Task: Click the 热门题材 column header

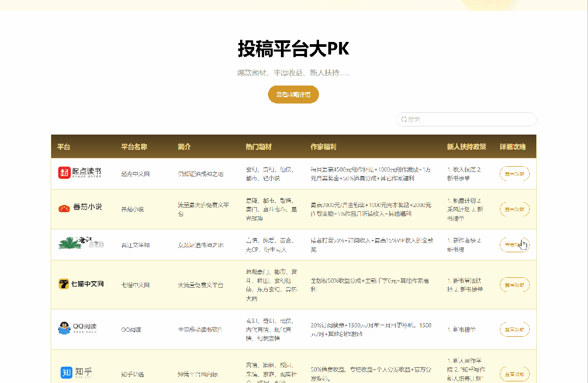Action: (x=259, y=147)
